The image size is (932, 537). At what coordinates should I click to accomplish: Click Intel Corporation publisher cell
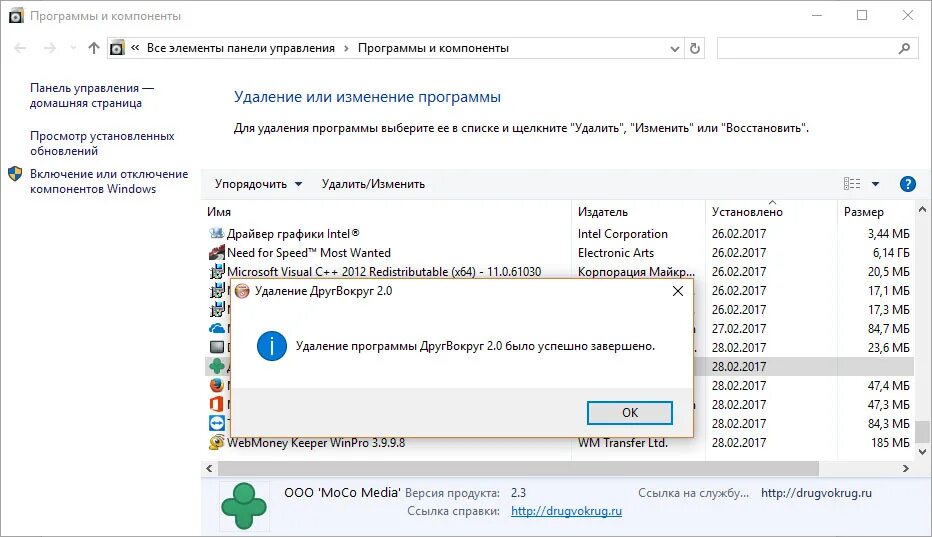pyautogui.click(x=622, y=234)
